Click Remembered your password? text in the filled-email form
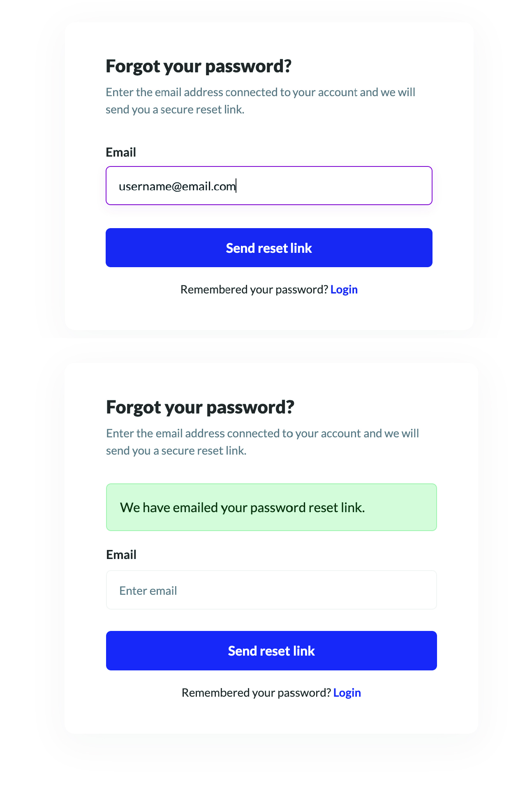 click(254, 289)
